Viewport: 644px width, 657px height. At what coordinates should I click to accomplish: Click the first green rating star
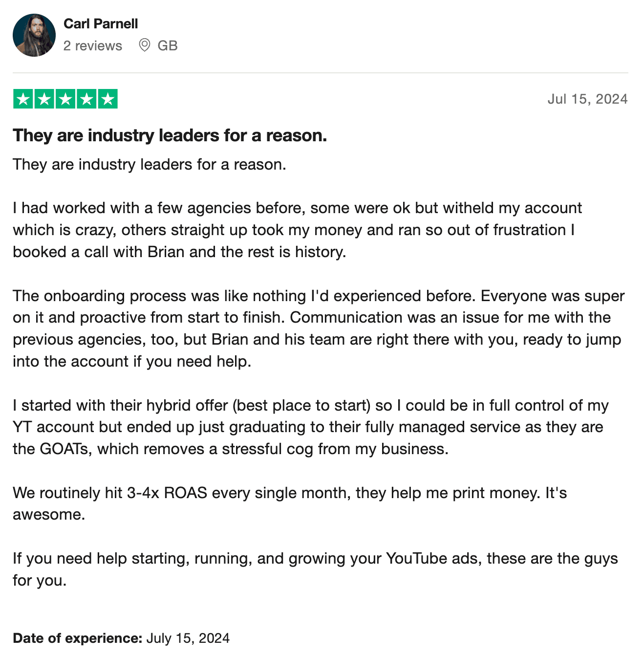23,99
